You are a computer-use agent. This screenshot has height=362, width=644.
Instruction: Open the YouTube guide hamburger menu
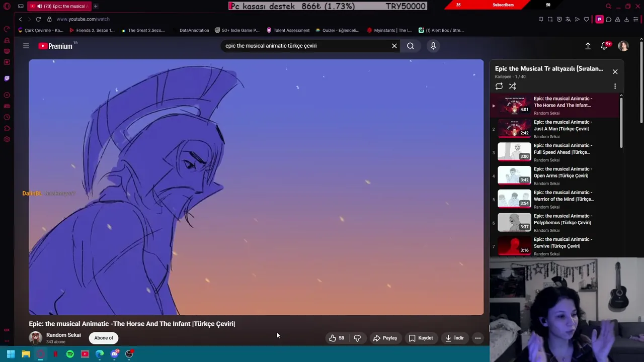click(26, 46)
